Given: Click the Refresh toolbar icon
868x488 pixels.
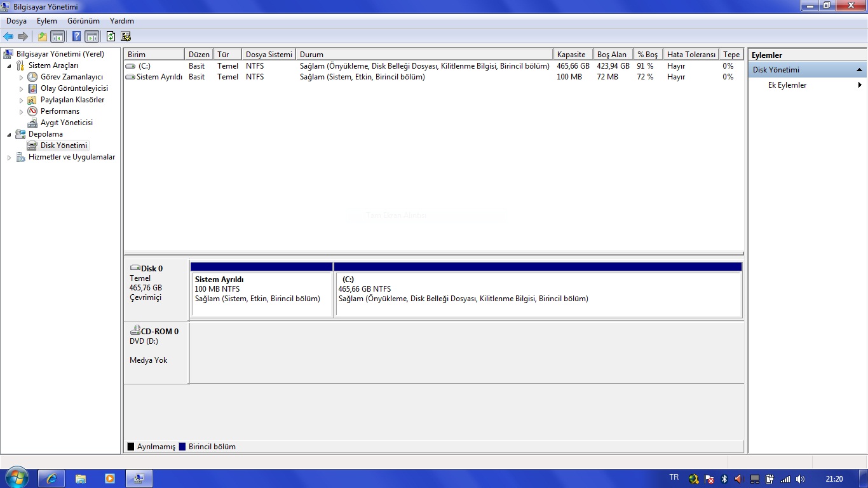Looking at the screenshot, I should coord(111,36).
